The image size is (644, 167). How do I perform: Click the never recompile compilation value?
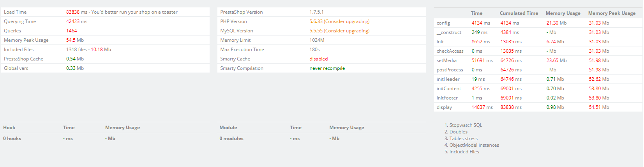tap(327, 68)
